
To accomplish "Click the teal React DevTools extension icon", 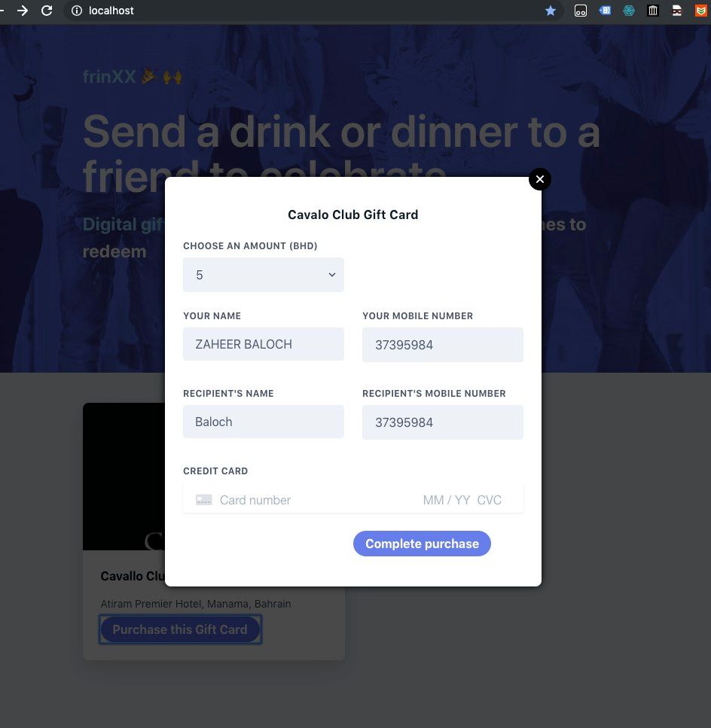I will [629, 11].
